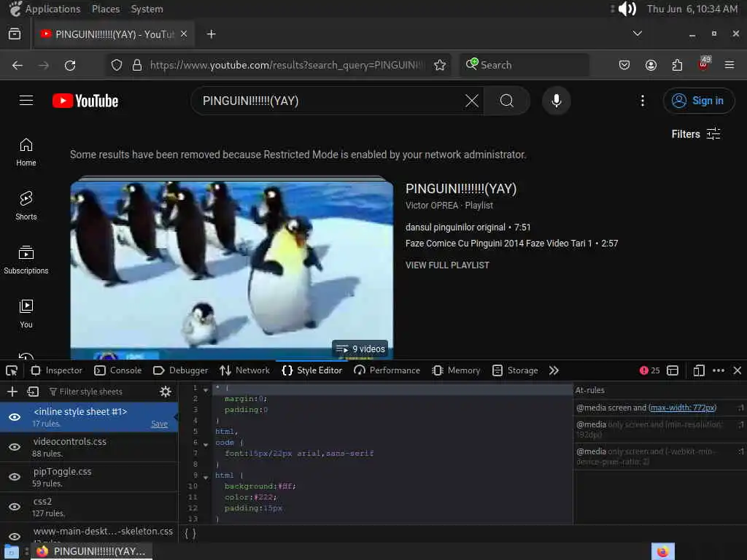This screenshot has height=560, width=747.
Task: Click the YouTube logo
Action: point(85,101)
